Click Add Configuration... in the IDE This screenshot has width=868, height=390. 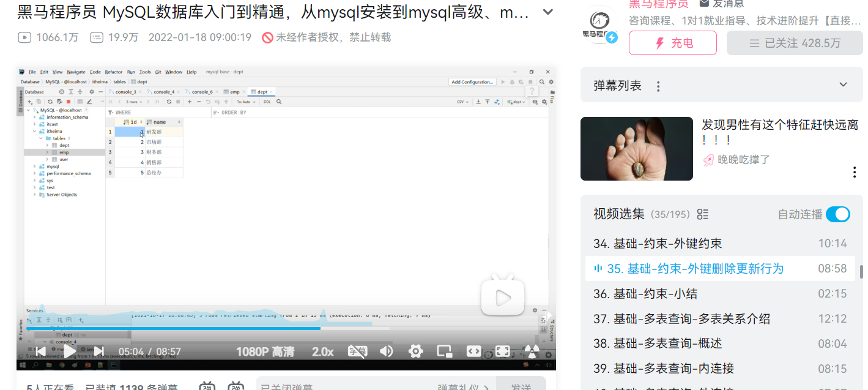click(472, 81)
